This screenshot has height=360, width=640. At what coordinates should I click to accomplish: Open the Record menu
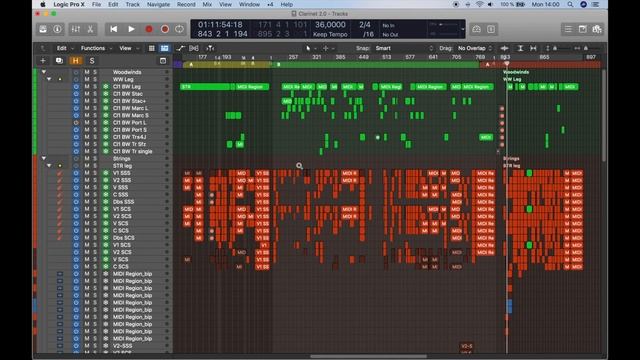[x=186, y=4]
